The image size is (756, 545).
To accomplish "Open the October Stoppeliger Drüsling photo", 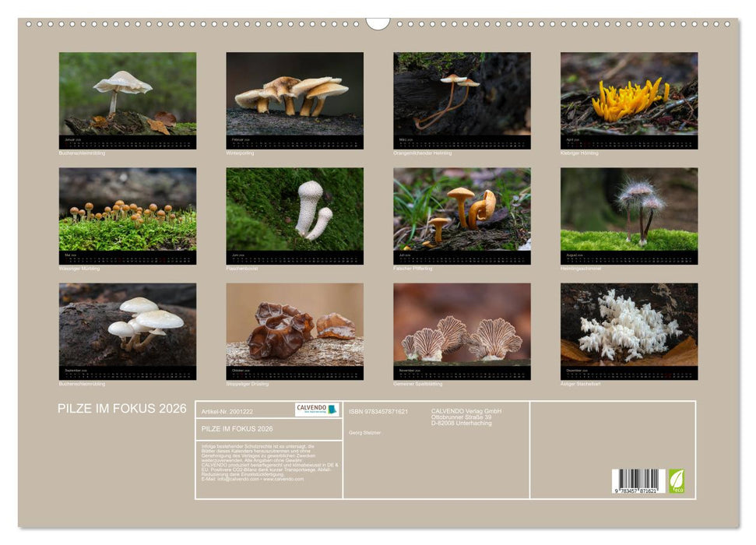I will pyautogui.click(x=294, y=325).
